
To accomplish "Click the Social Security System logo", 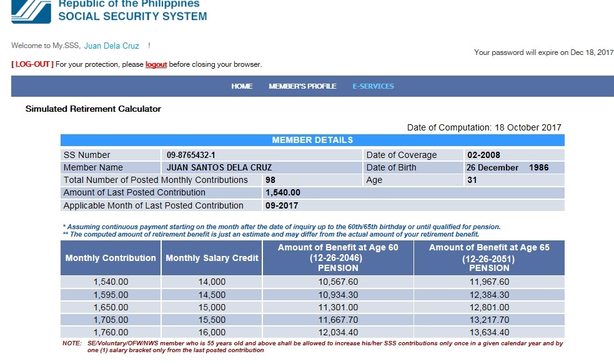I will pos(31,11).
